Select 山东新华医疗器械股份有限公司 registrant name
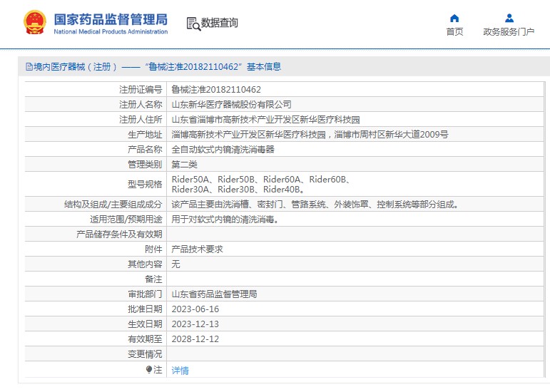The width and height of the screenshot is (550, 392). (x=231, y=104)
